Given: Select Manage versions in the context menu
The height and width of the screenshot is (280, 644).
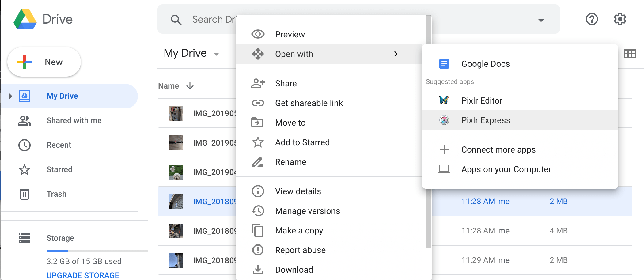Looking at the screenshot, I should (307, 211).
